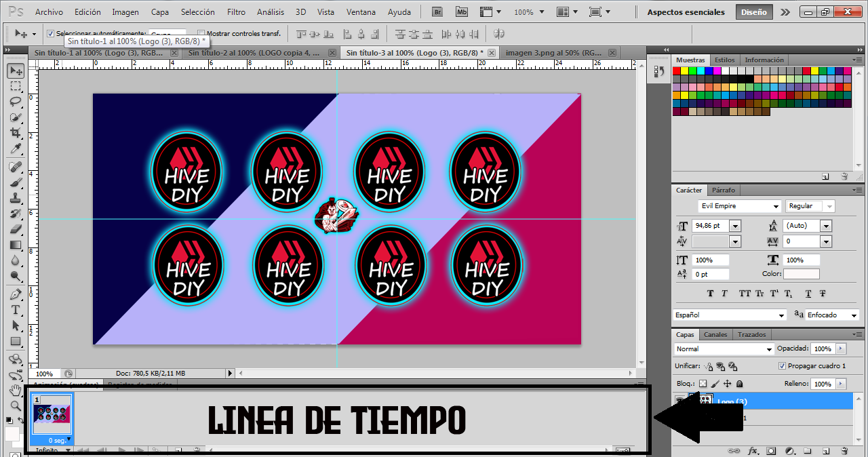Image resolution: width=868 pixels, height=457 pixels.
Task: Open the Evil Empire font family dropdown
Action: (x=776, y=206)
